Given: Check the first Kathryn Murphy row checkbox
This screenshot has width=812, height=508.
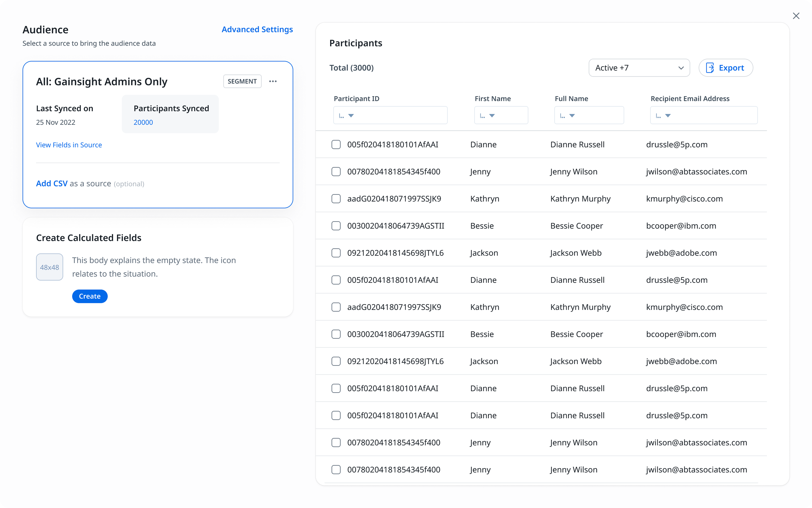Looking at the screenshot, I should point(336,198).
